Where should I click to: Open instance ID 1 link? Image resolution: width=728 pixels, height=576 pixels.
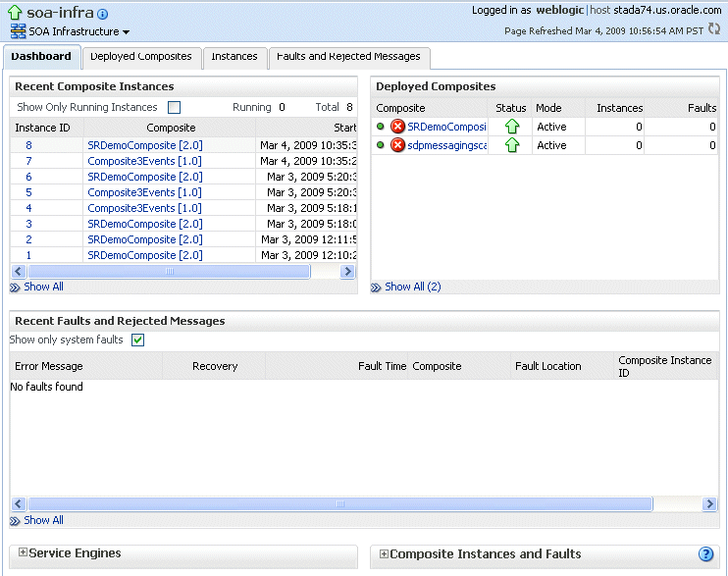coord(28,255)
